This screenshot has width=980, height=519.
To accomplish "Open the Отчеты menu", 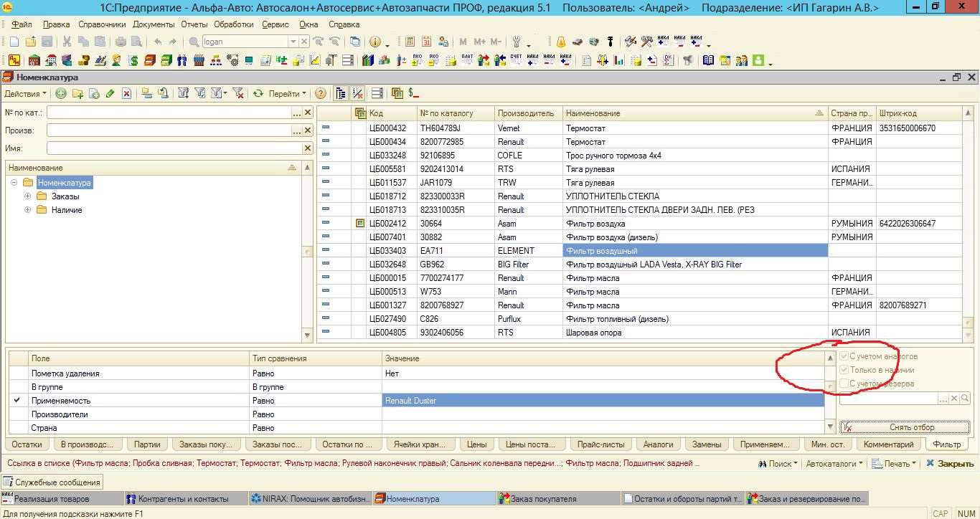I will click(194, 24).
